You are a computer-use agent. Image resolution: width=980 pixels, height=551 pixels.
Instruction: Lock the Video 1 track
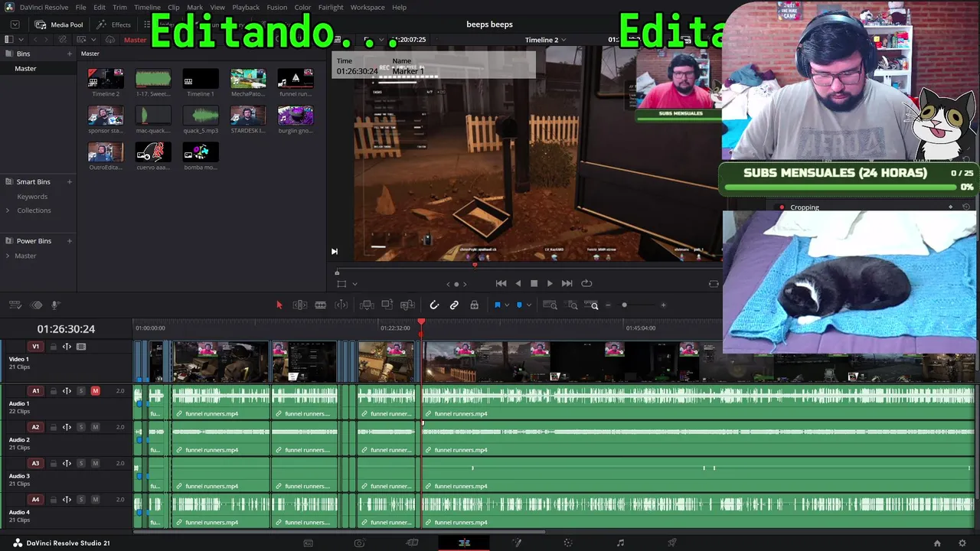[54, 347]
